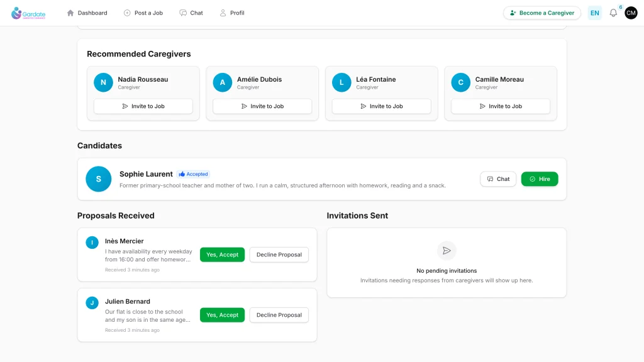The height and width of the screenshot is (362, 644).
Task: Click Julien Bernard's proposal message text
Action: click(x=148, y=316)
